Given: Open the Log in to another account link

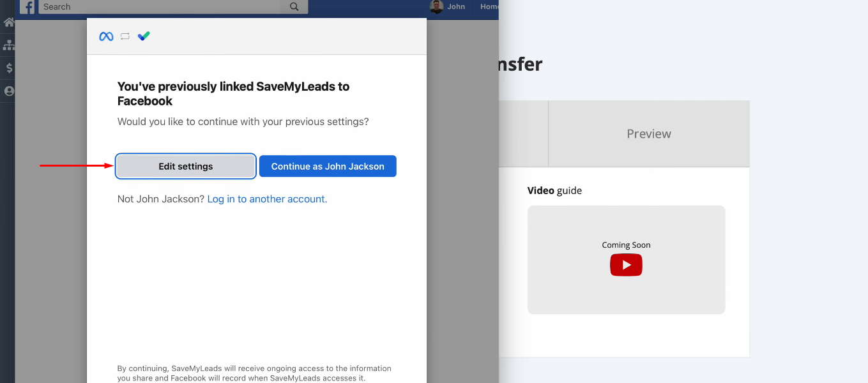Looking at the screenshot, I should pyautogui.click(x=267, y=199).
